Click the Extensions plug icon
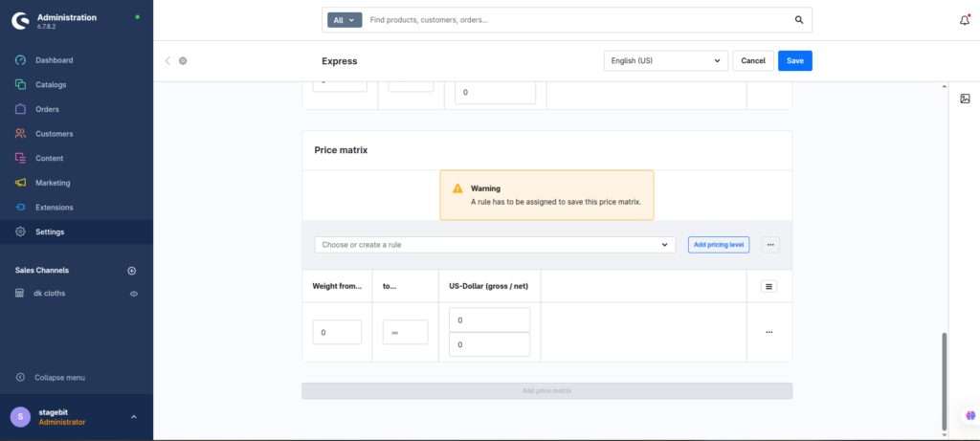Viewport: 980px width, 441px height. pyautogui.click(x=20, y=207)
